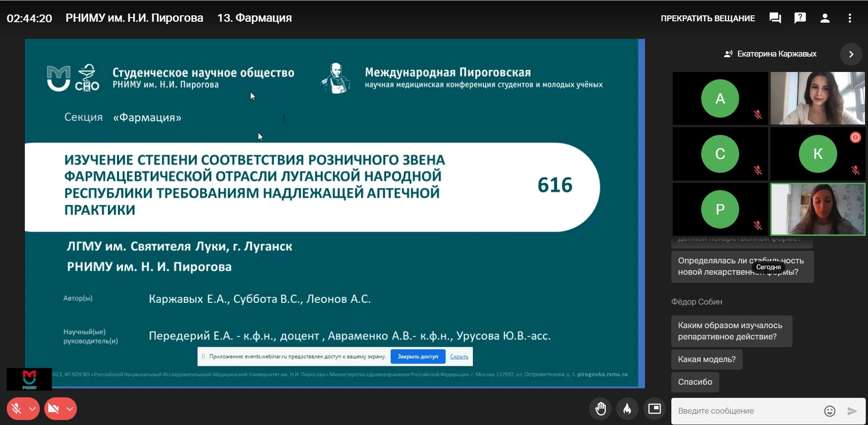
Task: Open the questions icon in top bar
Action: [800, 18]
